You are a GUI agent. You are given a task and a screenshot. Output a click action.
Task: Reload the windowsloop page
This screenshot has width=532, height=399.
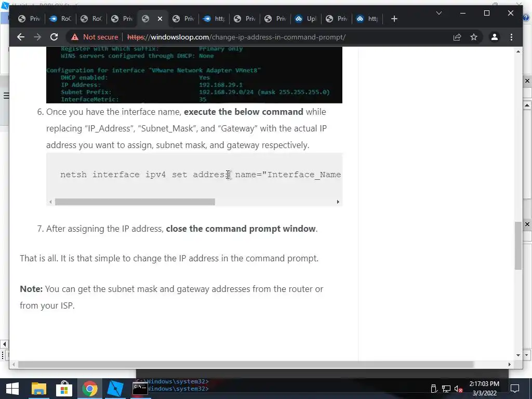(54, 37)
